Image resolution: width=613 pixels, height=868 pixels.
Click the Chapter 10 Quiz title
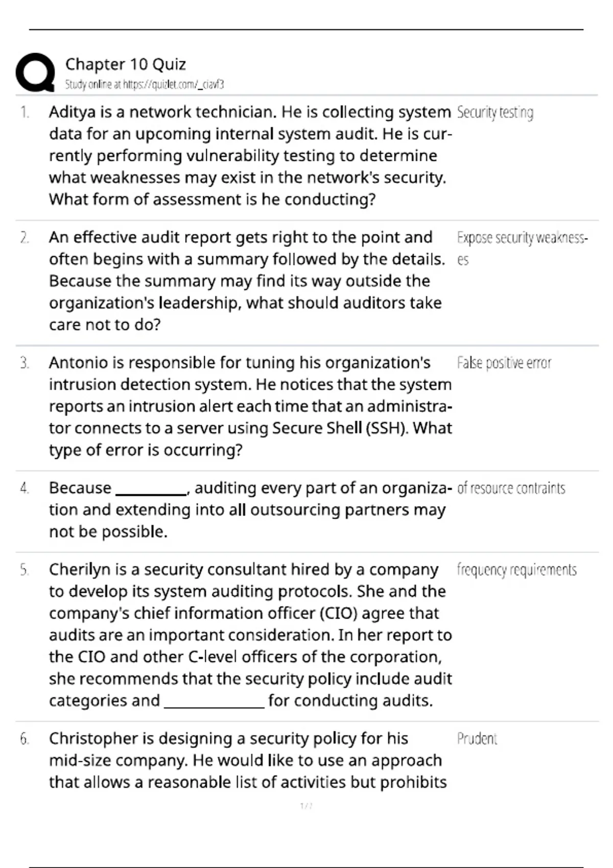[126, 64]
